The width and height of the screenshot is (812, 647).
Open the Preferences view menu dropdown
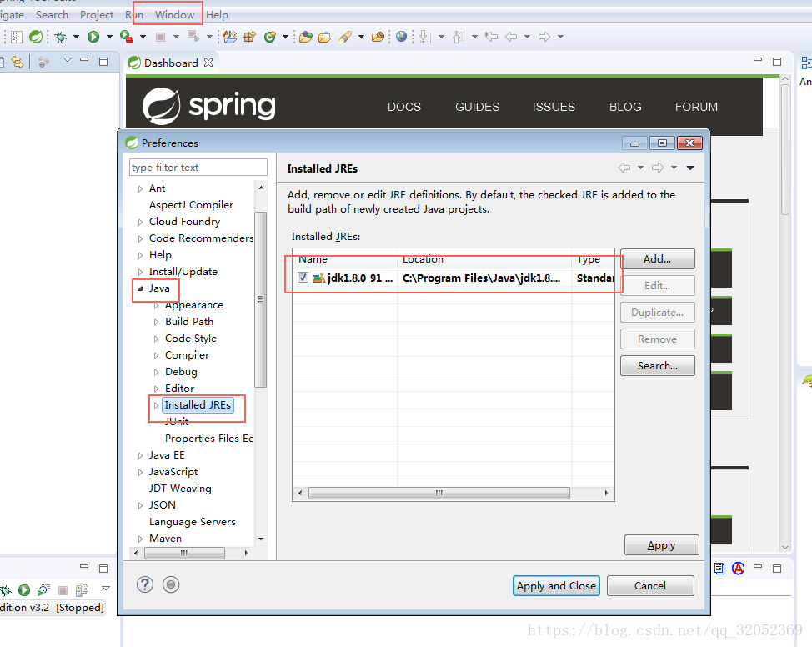[x=690, y=168]
